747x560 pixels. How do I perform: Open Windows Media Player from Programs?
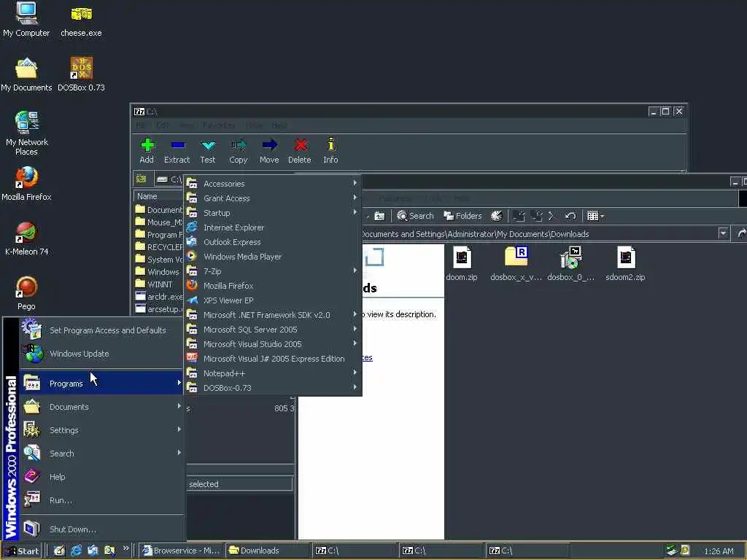[273, 257]
